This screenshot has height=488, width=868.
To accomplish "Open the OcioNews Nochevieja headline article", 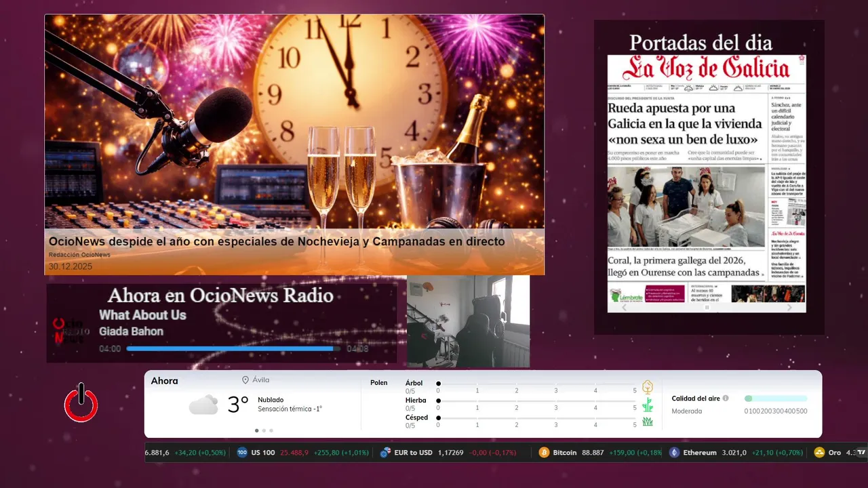I will tap(277, 241).
